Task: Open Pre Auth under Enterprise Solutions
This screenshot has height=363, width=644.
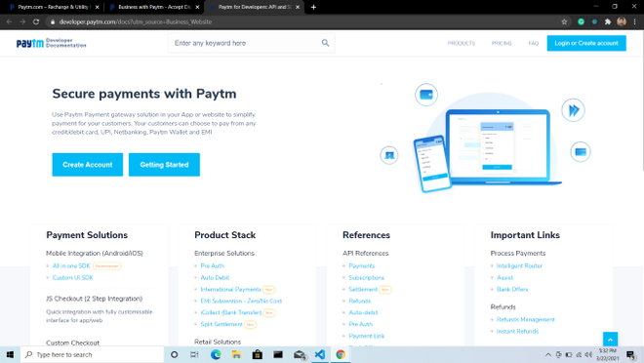Action: [213, 266]
